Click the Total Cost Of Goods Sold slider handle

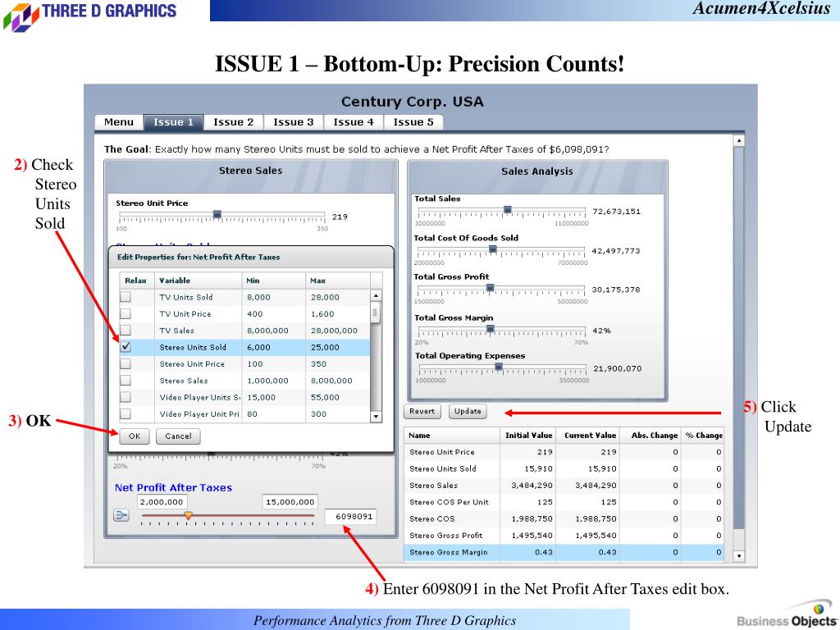pyautogui.click(x=493, y=249)
